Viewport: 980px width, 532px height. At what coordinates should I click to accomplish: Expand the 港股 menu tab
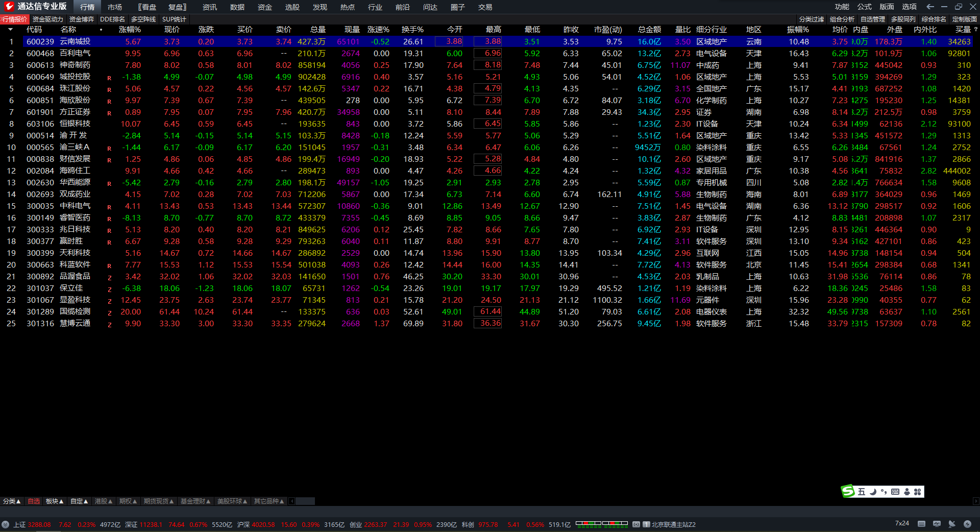pyautogui.click(x=104, y=501)
